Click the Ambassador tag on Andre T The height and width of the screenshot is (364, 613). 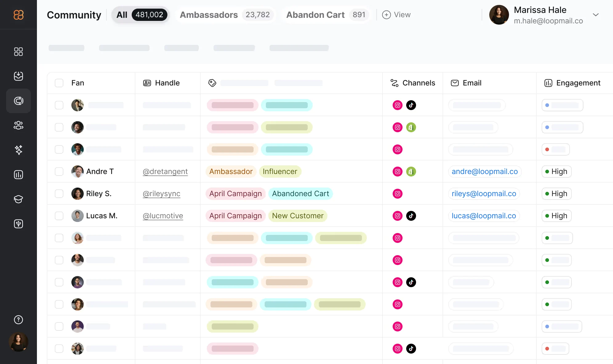pos(231,172)
